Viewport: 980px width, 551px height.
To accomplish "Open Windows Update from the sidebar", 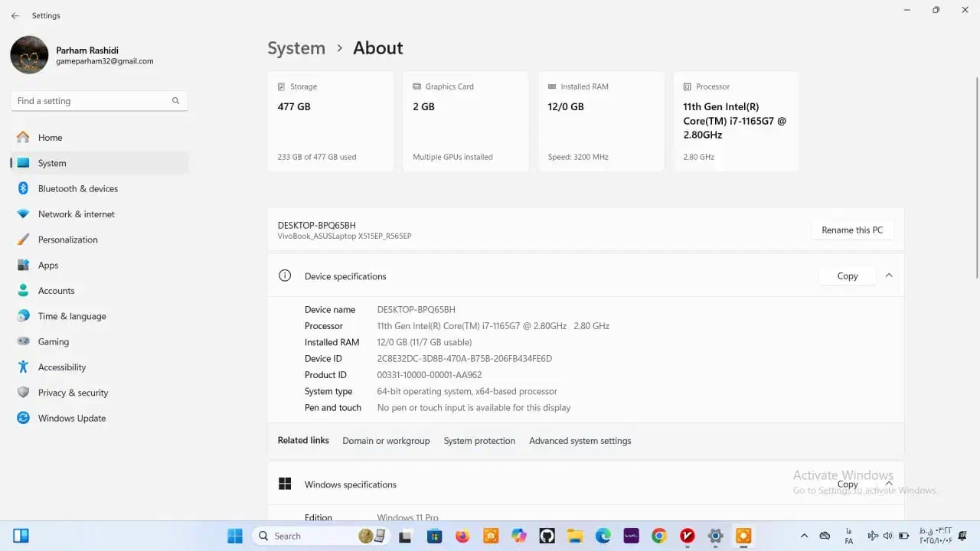I will point(71,418).
